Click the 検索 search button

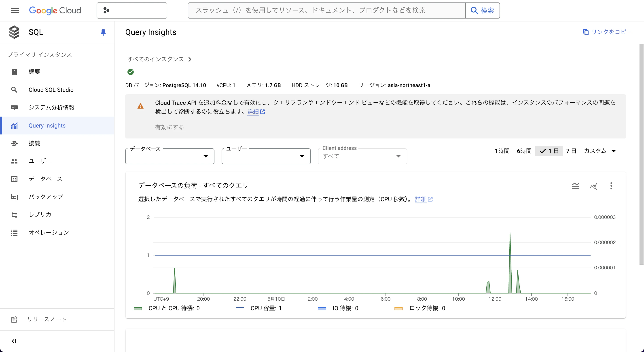pos(483,10)
